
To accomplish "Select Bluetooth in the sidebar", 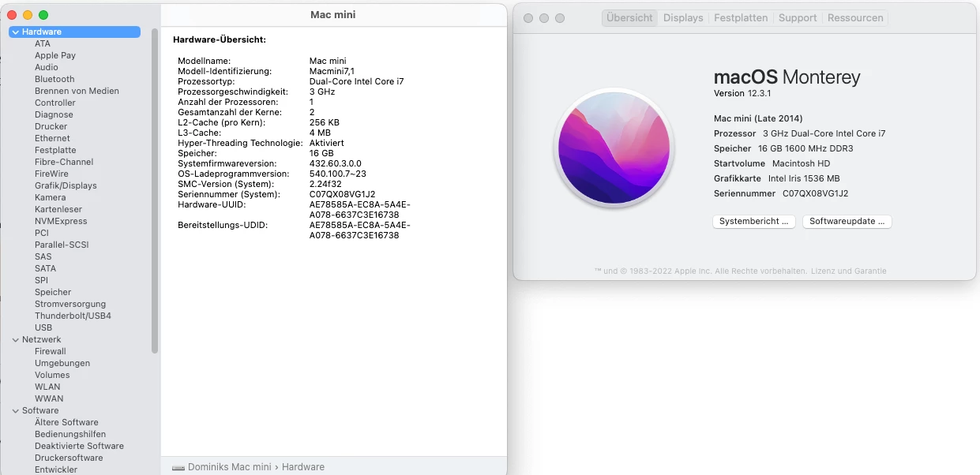I will (x=54, y=79).
